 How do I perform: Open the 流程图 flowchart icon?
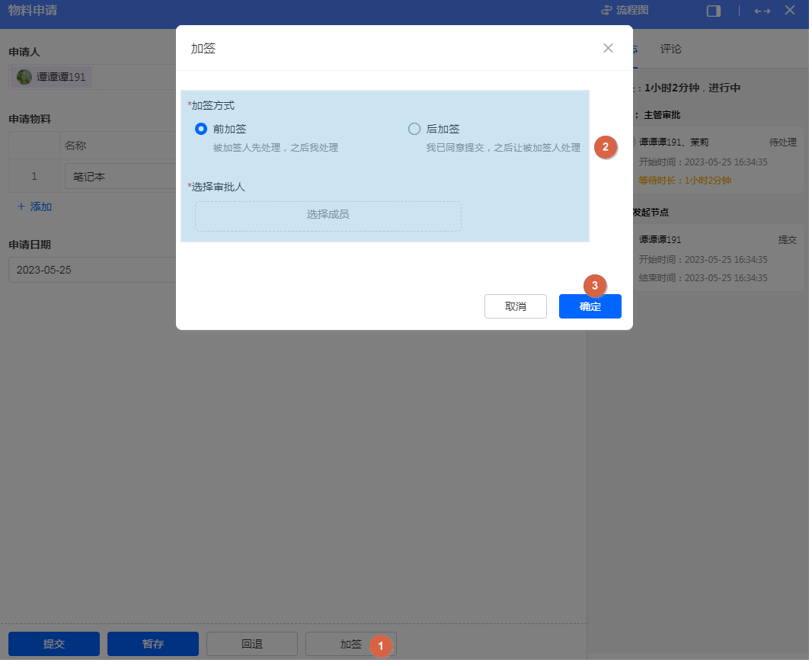(607, 11)
